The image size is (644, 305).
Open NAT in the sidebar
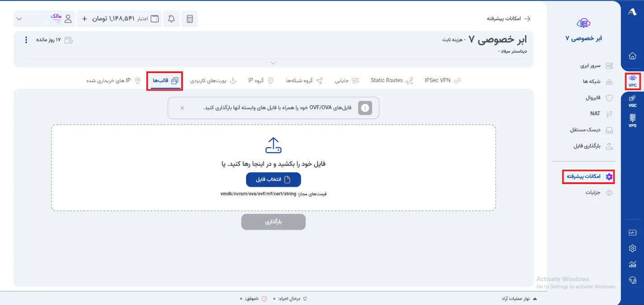click(602, 114)
